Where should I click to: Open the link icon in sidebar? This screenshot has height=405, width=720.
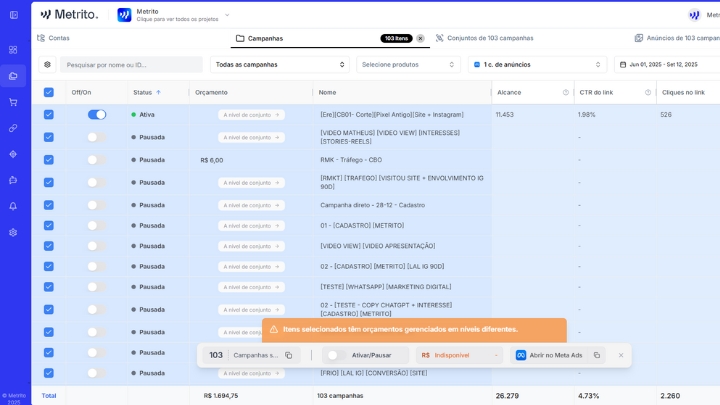(13, 128)
